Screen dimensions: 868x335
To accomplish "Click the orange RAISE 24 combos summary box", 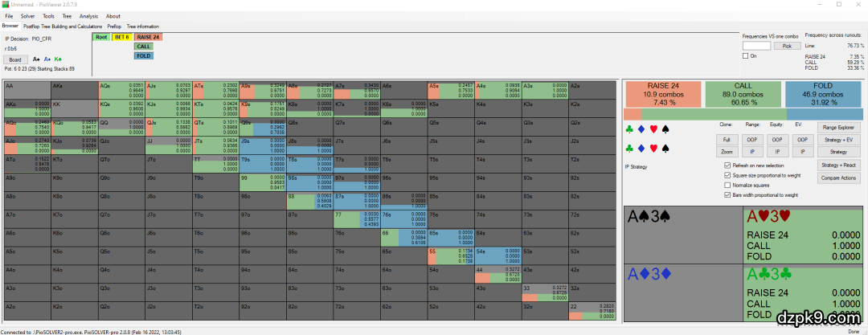I will (664, 94).
